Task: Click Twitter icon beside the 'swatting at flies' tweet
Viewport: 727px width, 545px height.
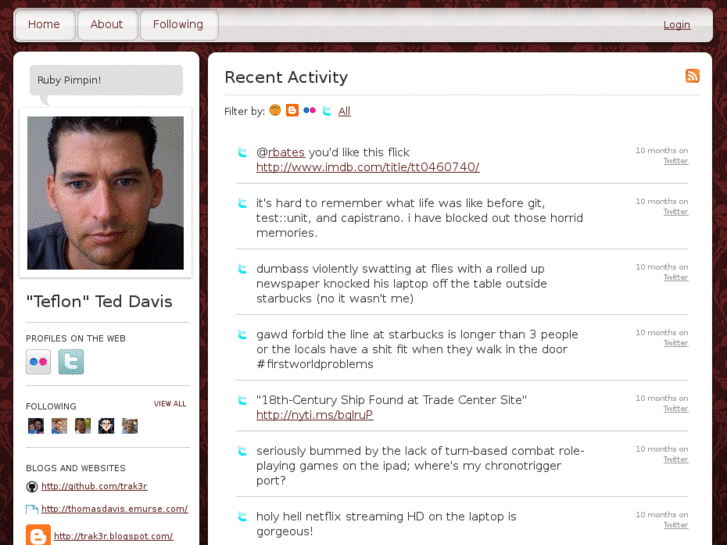Action: (x=242, y=269)
